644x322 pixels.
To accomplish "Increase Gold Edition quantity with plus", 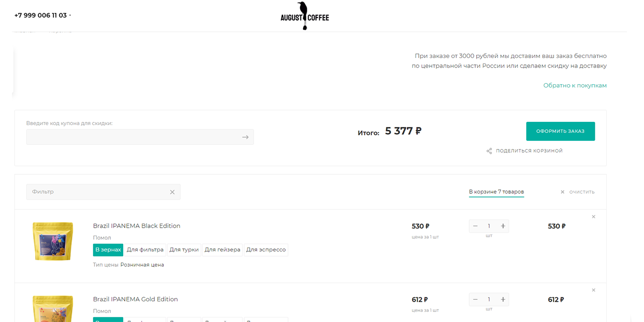I will point(503,299).
